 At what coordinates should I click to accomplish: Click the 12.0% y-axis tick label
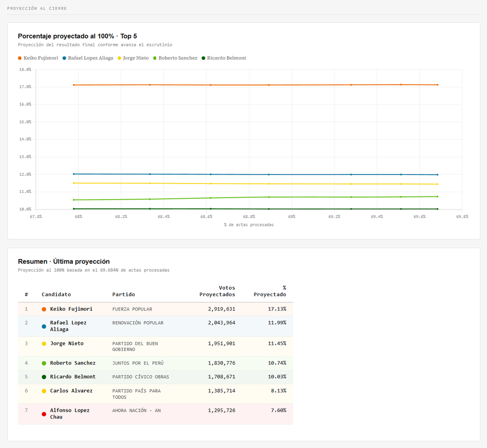[25, 174]
